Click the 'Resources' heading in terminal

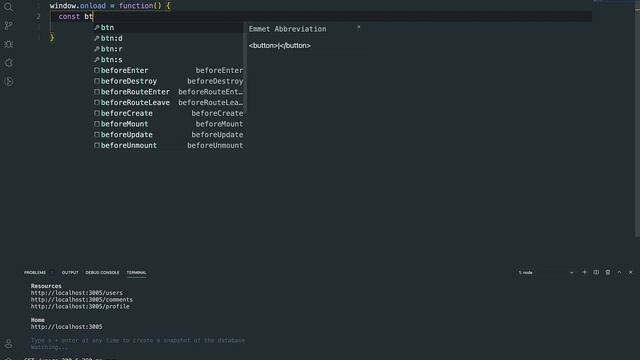46,286
